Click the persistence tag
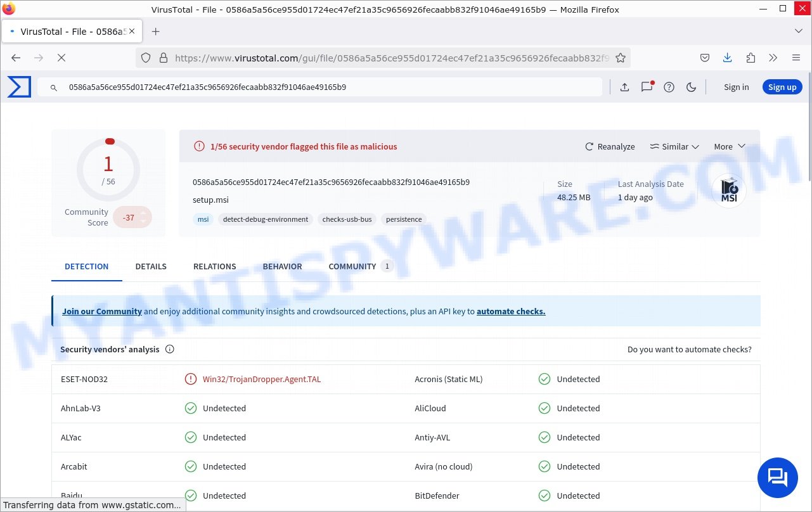The height and width of the screenshot is (512, 812). (x=404, y=219)
